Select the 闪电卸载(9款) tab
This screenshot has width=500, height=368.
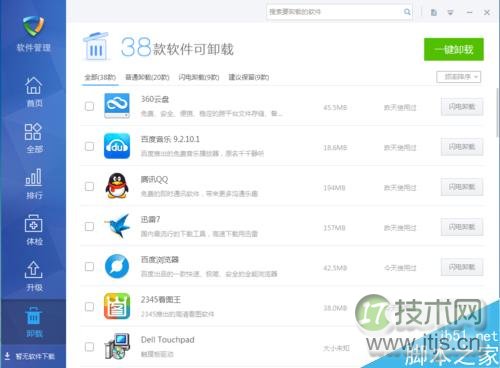pos(199,77)
